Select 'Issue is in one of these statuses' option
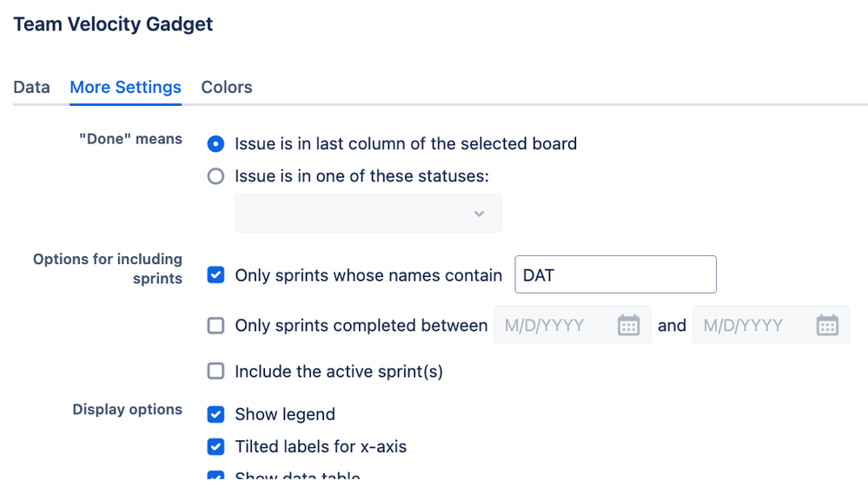This screenshot has height=488, width=868. tap(215, 176)
